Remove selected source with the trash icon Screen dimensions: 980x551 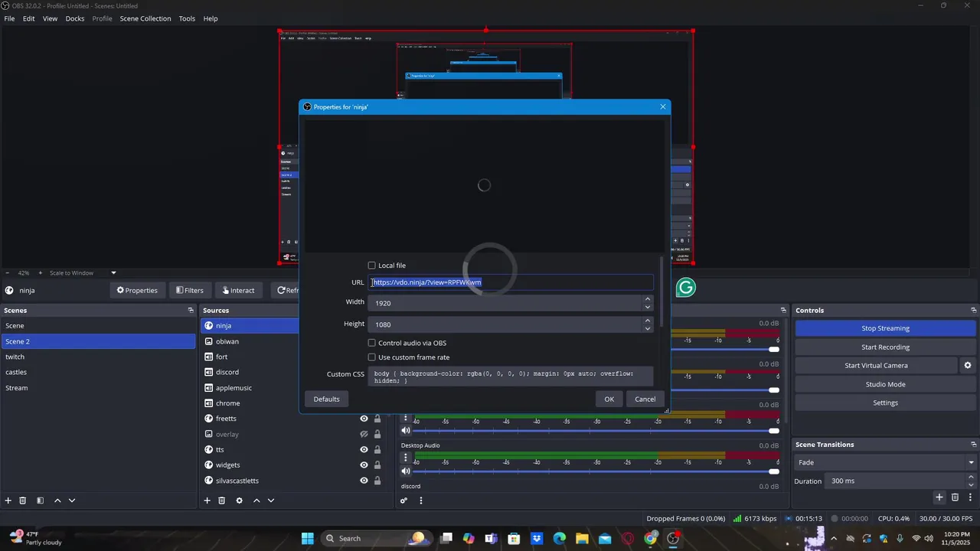[x=222, y=500]
